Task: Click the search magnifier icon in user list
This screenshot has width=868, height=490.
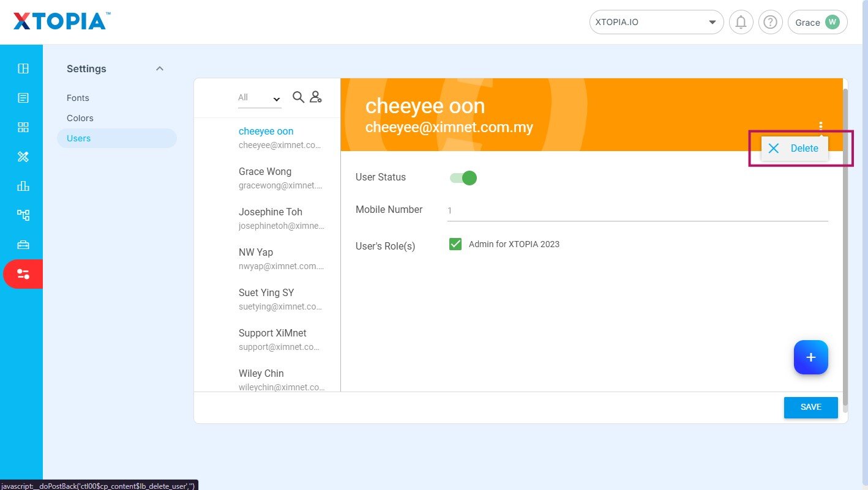Action: pos(298,97)
